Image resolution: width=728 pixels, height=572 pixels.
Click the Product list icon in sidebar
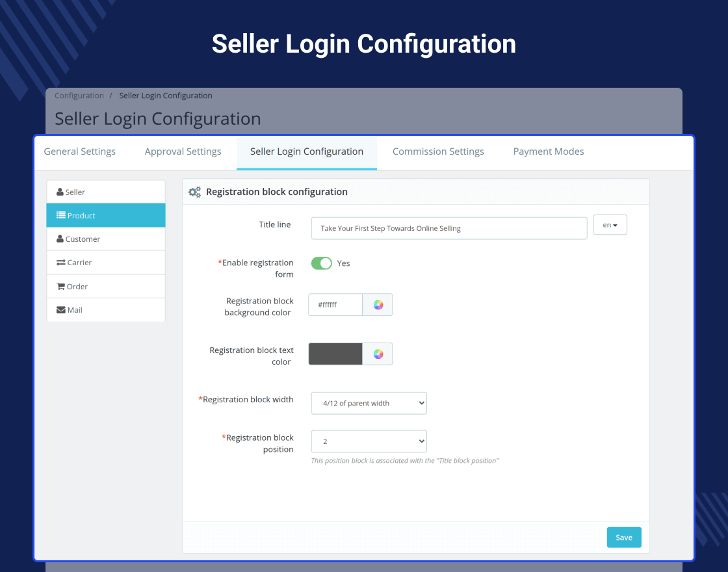[61, 215]
